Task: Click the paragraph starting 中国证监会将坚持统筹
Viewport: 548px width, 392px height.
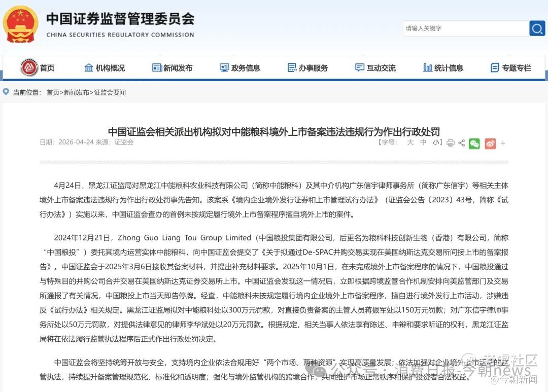Action: point(273,370)
